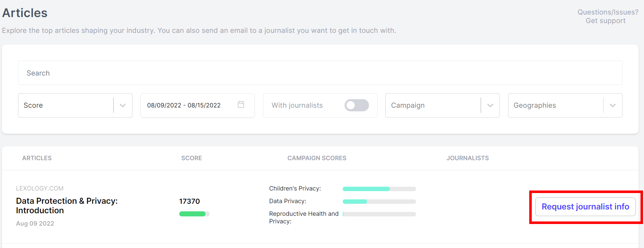Expand the Geographies filter dropdown

point(565,105)
